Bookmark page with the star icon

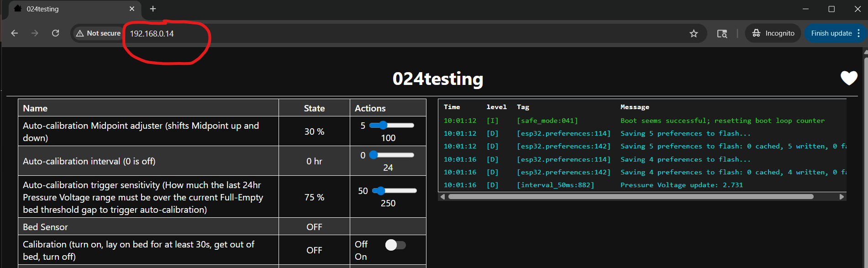pyautogui.click(x=694, y=33)
